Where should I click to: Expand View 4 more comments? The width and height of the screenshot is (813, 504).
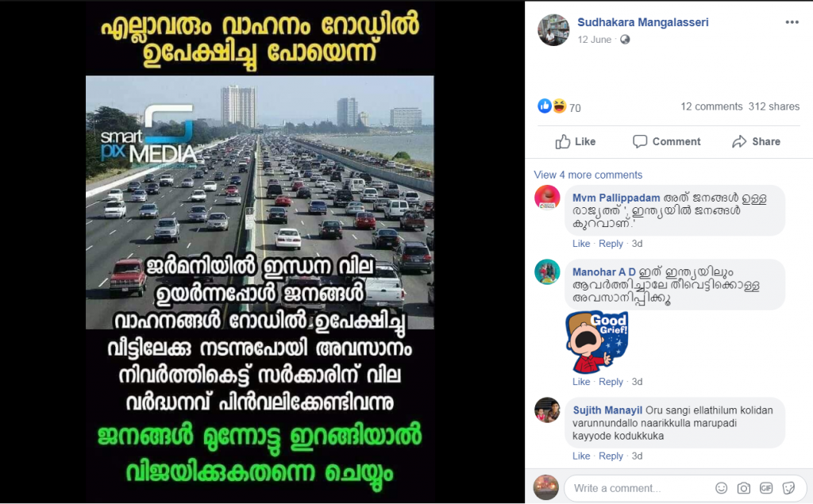588,175
